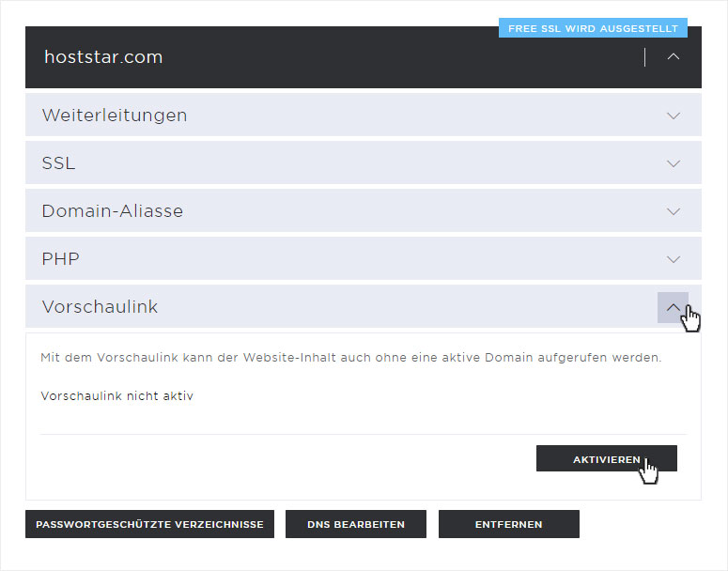The height and width of the screenshot is (571, 728).
Task: Click the PHP heading text
Action: 60,259
